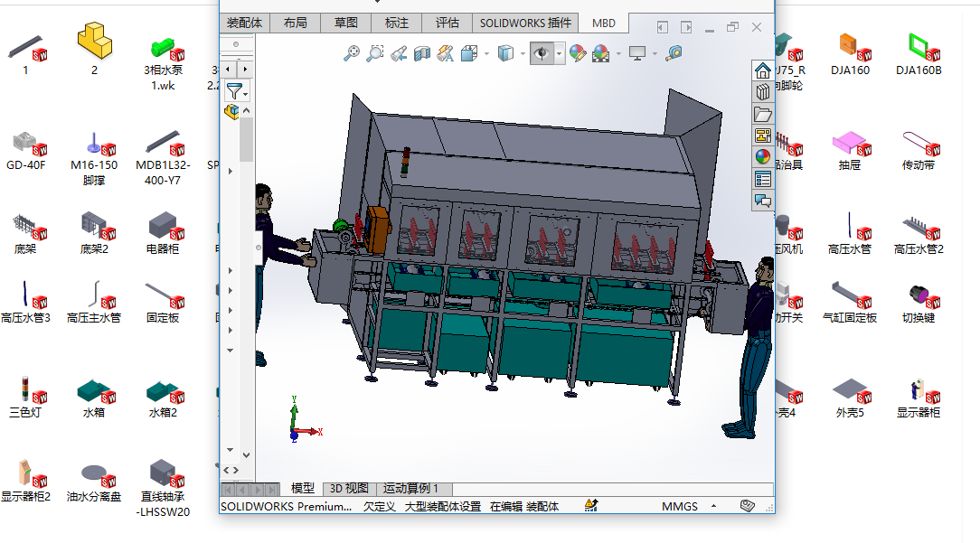Viewport: 980px width, 543px height.
Task: Open SOLIDWORKS Resources home tab in task pane
Action: (x=763, y=71)
